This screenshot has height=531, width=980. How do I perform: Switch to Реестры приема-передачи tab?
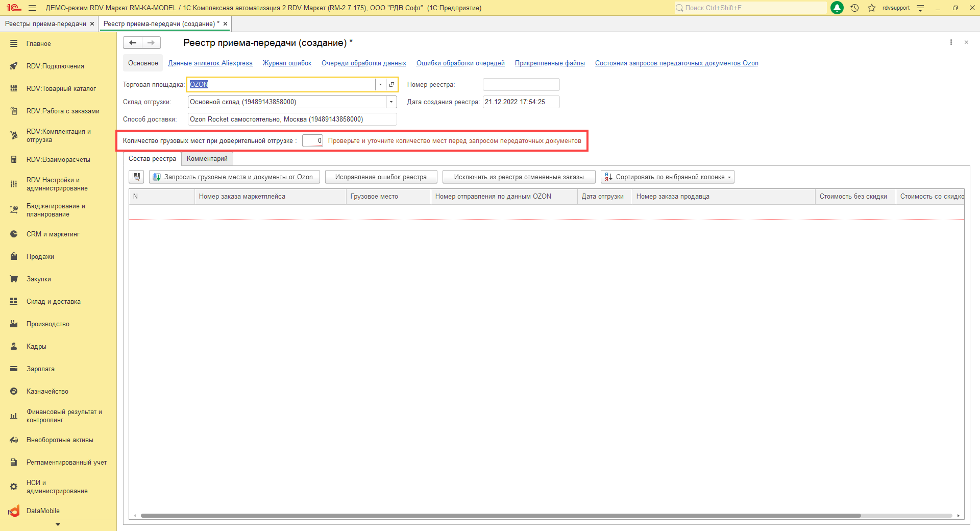point(45,24)
